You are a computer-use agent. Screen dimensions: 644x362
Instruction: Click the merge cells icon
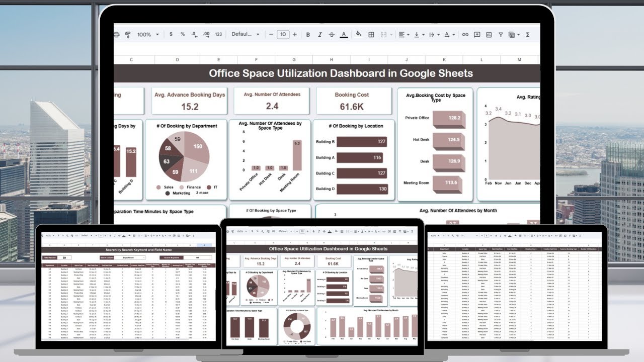coord(383,35)
